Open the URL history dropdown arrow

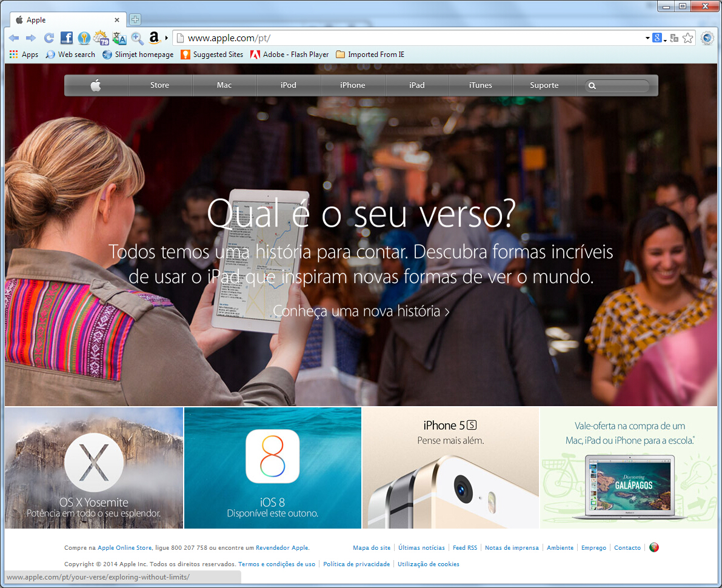(x=647, y=38)
